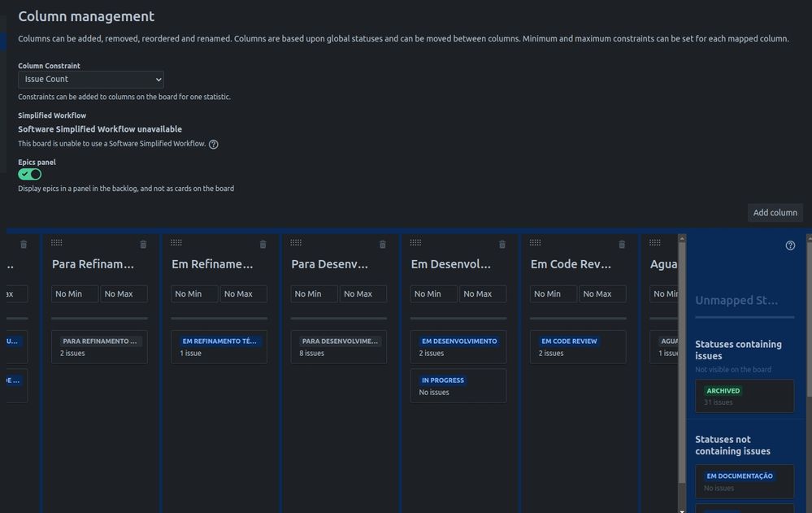Click the Add column button

775,212
